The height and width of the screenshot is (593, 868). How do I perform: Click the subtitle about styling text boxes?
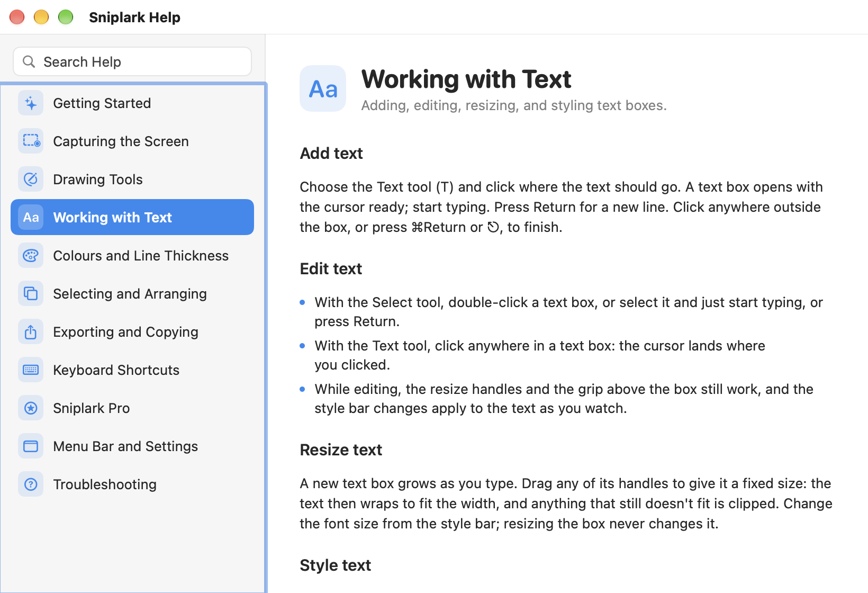514,105
